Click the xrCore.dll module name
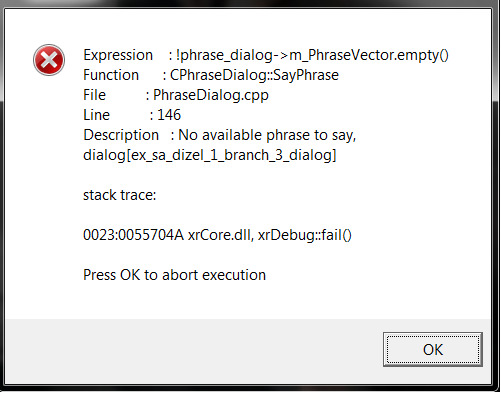 221,235
